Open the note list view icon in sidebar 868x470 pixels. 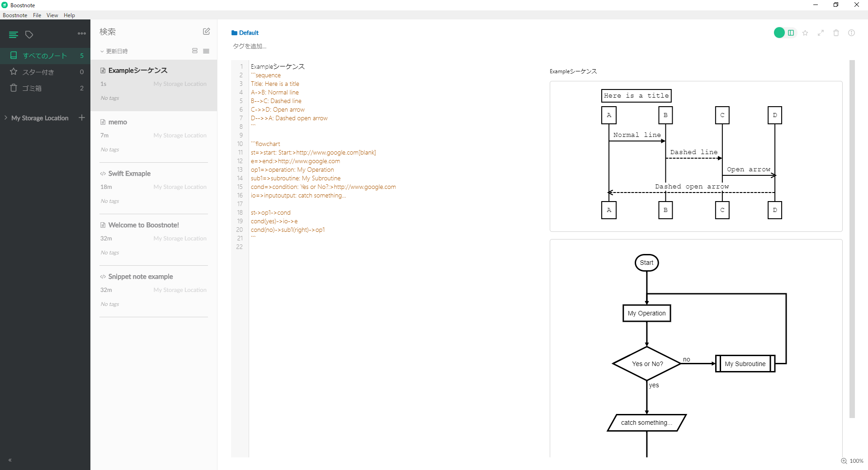pos(14,34)
